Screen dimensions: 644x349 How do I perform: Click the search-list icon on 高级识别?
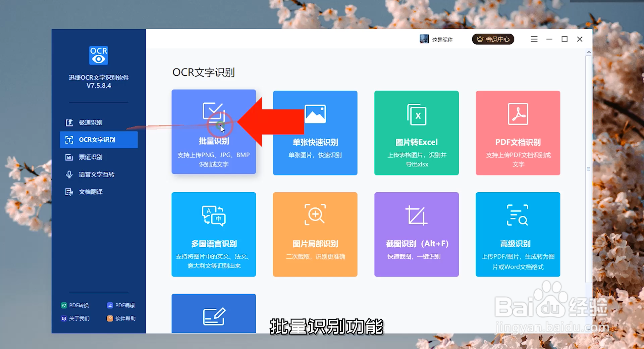(x=517, y=215)
